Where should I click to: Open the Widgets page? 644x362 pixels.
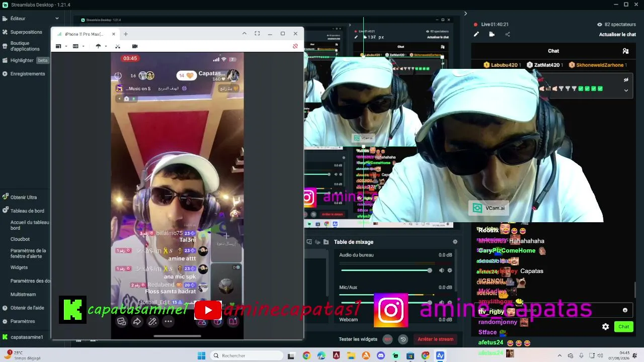point(19,267)
